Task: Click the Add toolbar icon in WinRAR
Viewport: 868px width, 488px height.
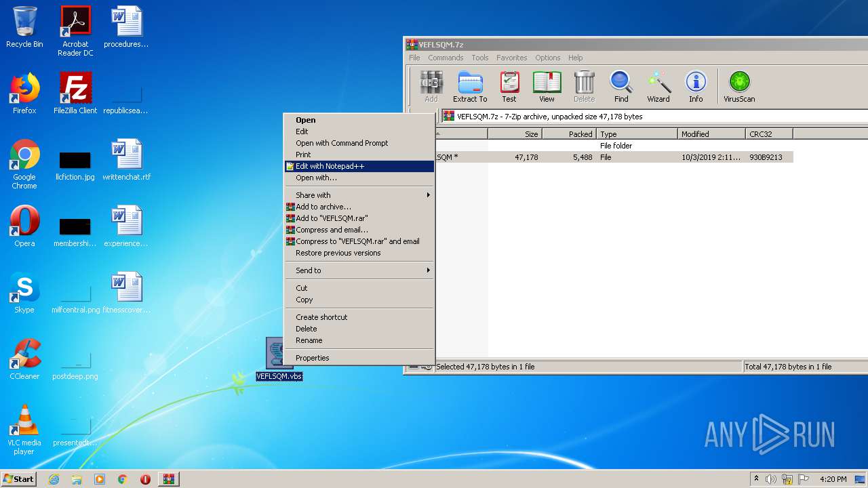Action: pyautogui.click(x=431, y=87)
